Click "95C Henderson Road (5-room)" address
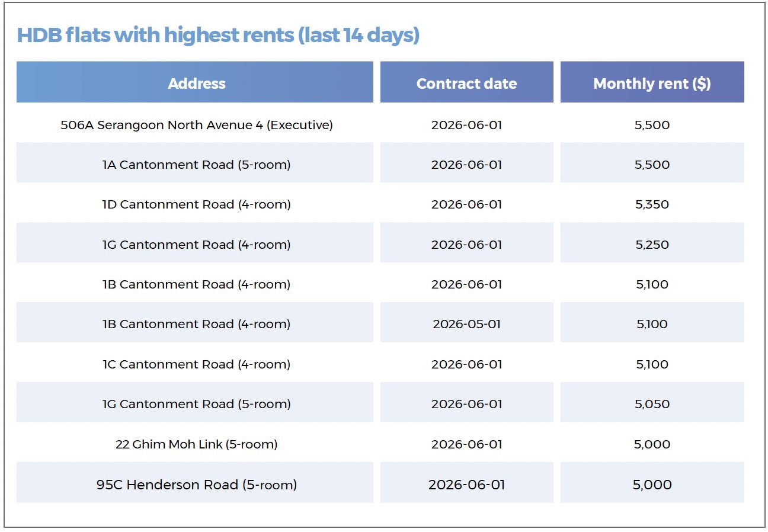This screenshot has width=768, height=532. (x=197, y=485)
